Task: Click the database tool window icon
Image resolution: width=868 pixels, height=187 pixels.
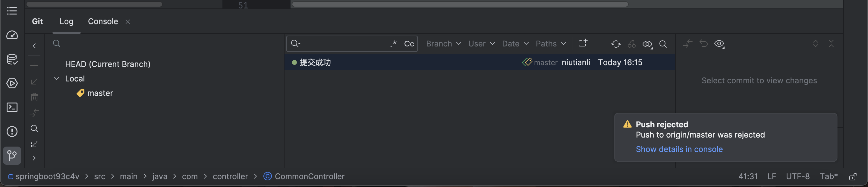Action: coord(12,59)
